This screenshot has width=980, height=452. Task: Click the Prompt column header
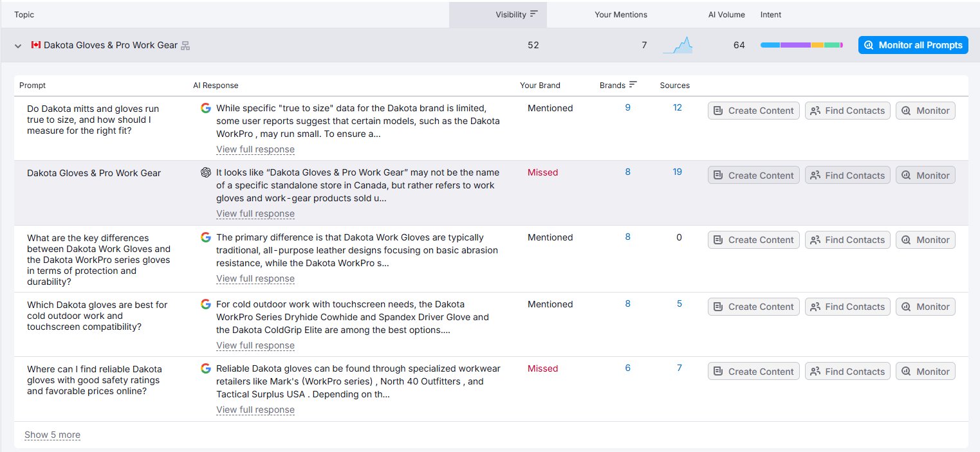point(32,85)
